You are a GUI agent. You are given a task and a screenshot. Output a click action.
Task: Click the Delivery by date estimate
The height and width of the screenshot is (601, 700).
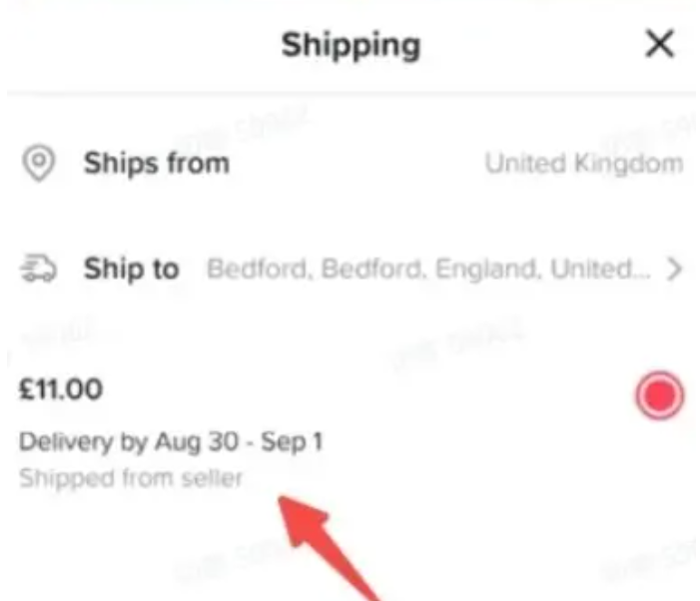pyautogui.click(x=171, y=441)
